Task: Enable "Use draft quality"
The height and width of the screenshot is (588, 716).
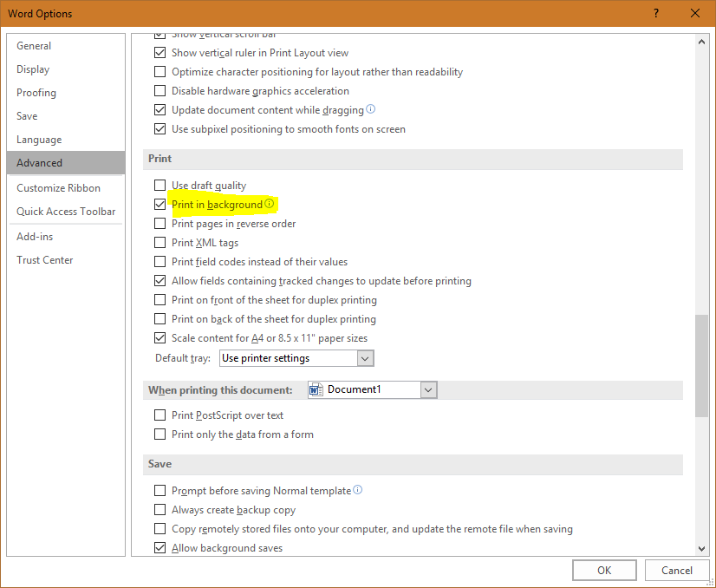Action: tap(159, 185)
